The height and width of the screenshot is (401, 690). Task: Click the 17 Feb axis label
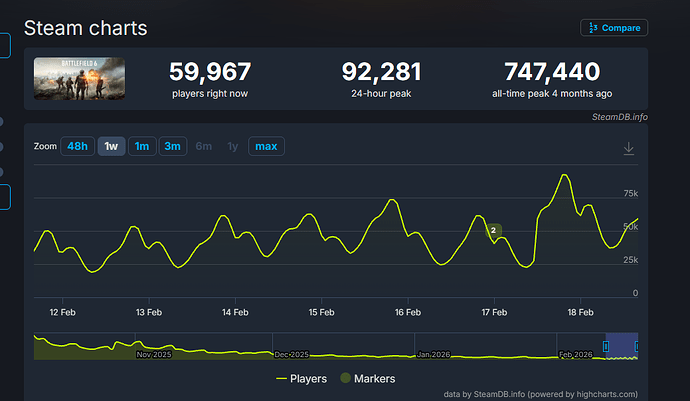click(494, 313)
